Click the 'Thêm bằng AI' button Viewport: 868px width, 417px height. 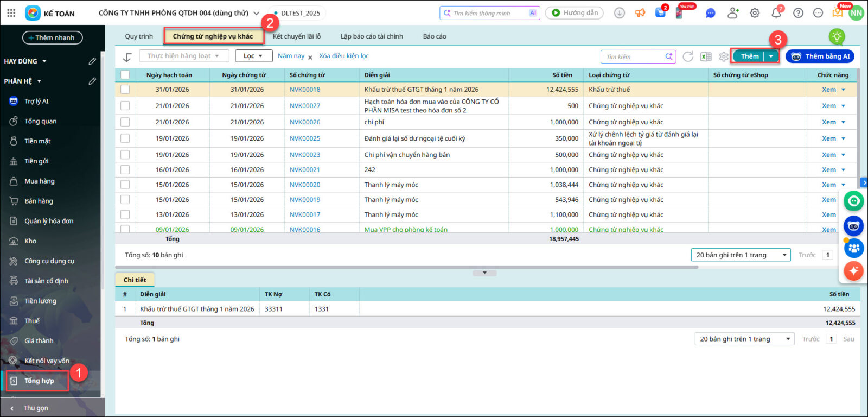820,56
